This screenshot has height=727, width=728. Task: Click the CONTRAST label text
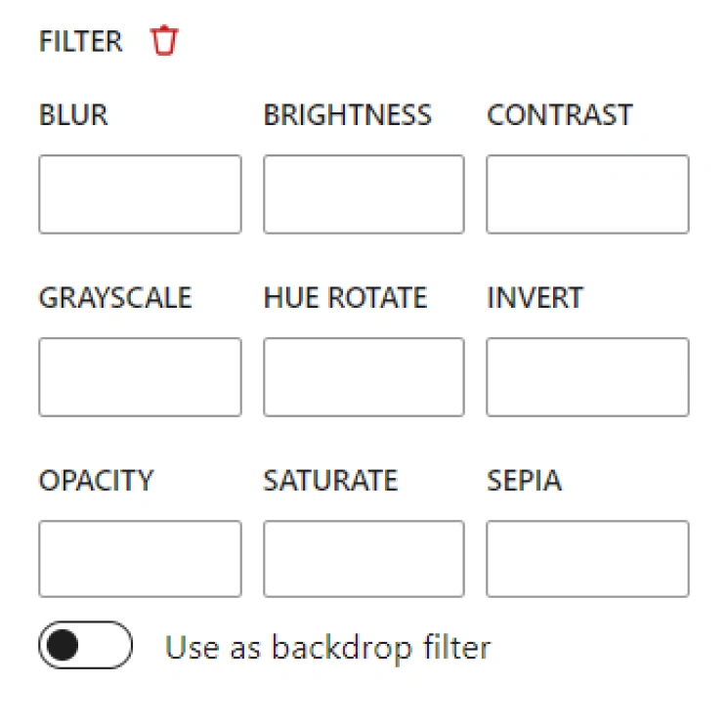pos(560,114)
